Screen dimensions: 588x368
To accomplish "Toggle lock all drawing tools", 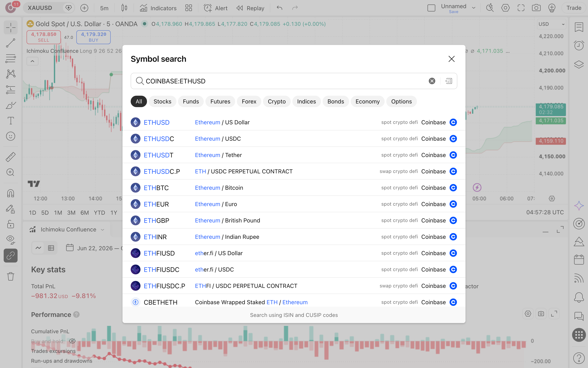I will pyautogui.click(x=11, y=224).
